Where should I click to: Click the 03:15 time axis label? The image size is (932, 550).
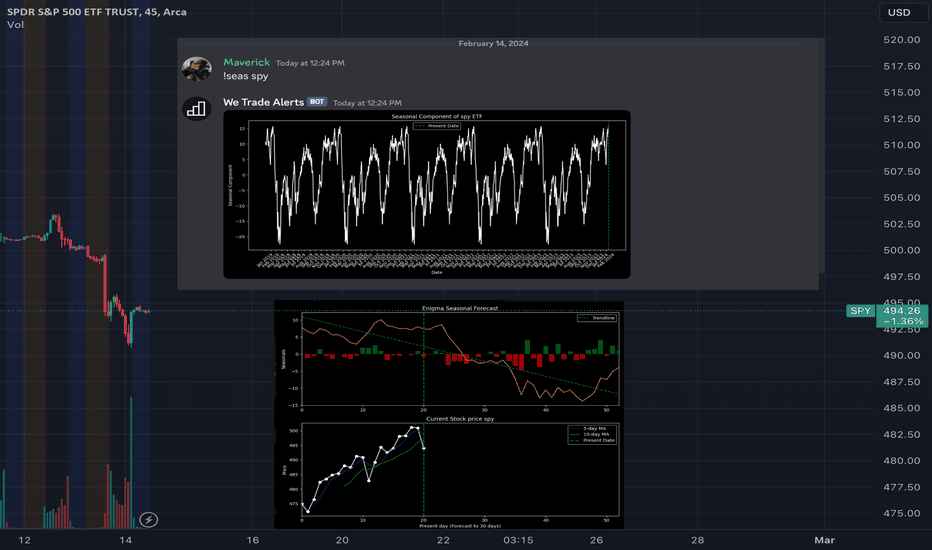click(x=518, y=540)
